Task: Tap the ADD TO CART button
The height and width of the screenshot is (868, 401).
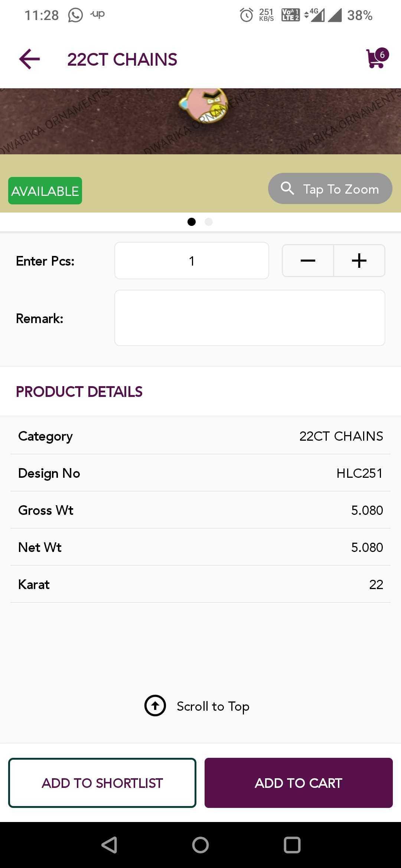Action: [299, 783]
